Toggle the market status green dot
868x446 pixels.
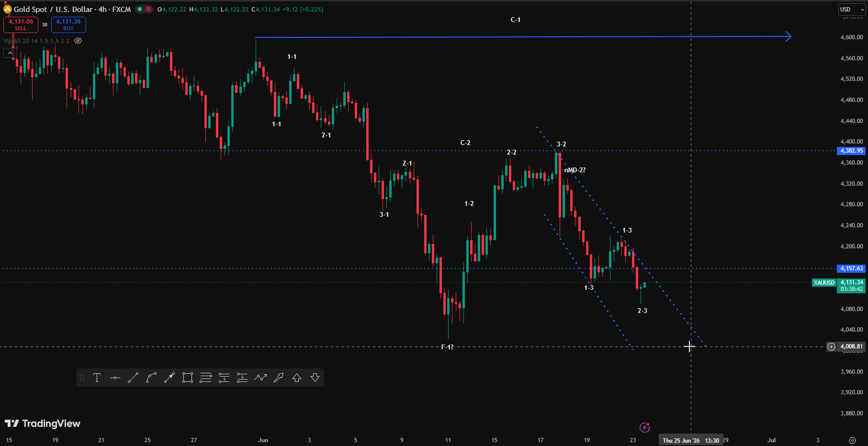[x=140, y=9]
